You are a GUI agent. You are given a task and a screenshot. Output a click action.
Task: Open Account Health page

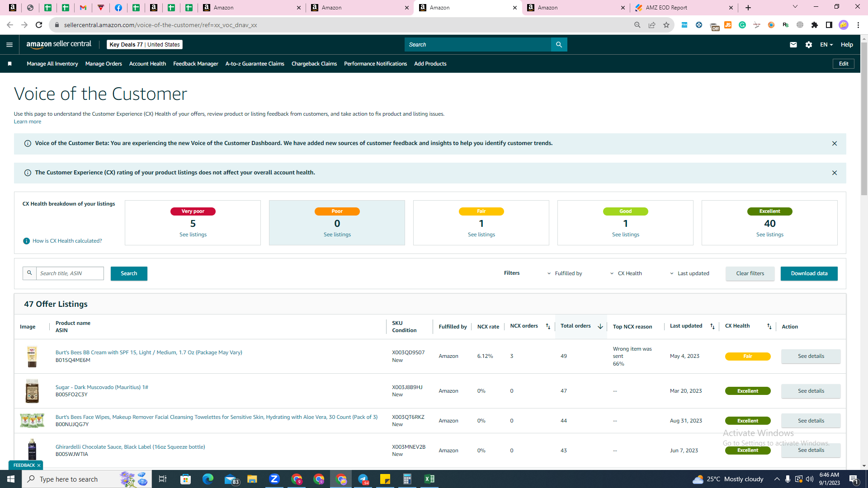pos(147,64)
